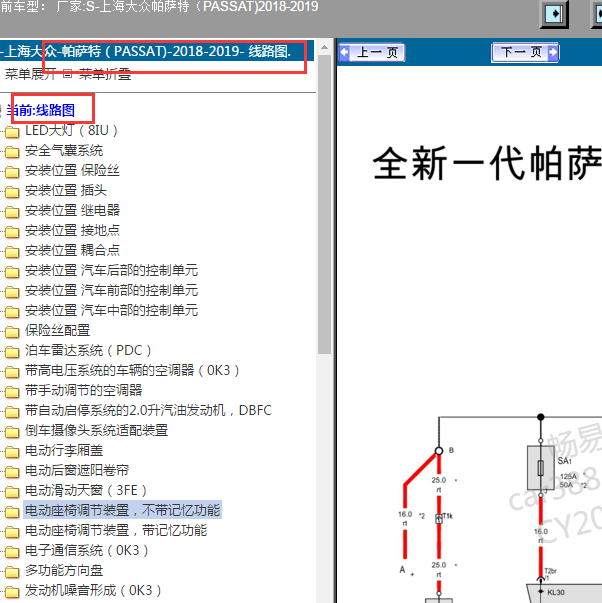602x603 pixels.
Task: Click the 上海大众-帕萨特 线路图 header title
Action: 145,52
